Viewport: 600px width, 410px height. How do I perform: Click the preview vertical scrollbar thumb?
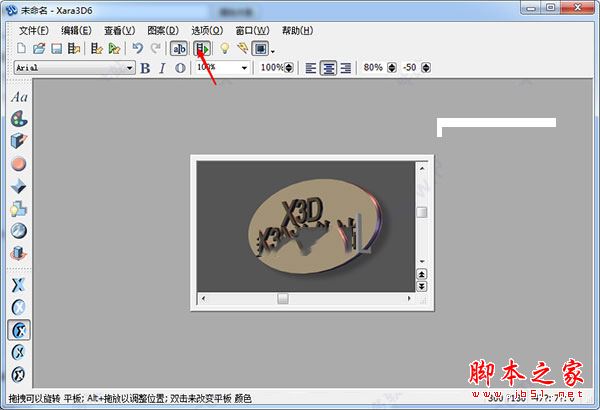pos(422,212)
